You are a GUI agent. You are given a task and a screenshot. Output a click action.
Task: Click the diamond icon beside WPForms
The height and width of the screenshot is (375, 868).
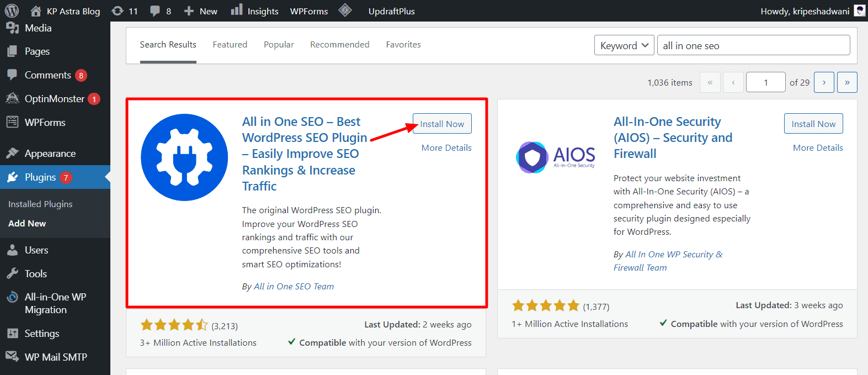pos(345,10)
